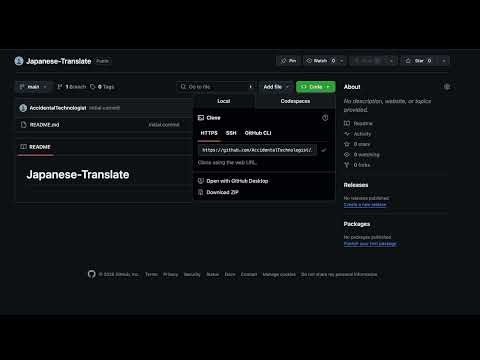Click the fork icon beside 0 forks
This screenshot has height=360, width=480.
(x=347, y=165)
